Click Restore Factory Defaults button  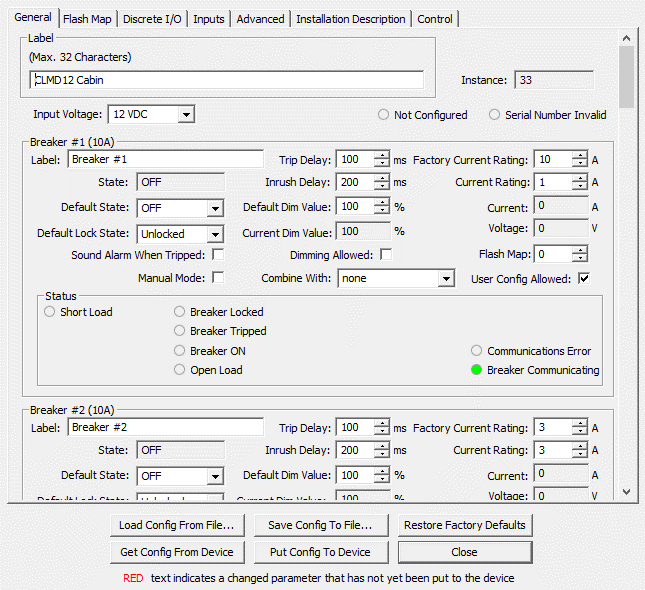464,525
